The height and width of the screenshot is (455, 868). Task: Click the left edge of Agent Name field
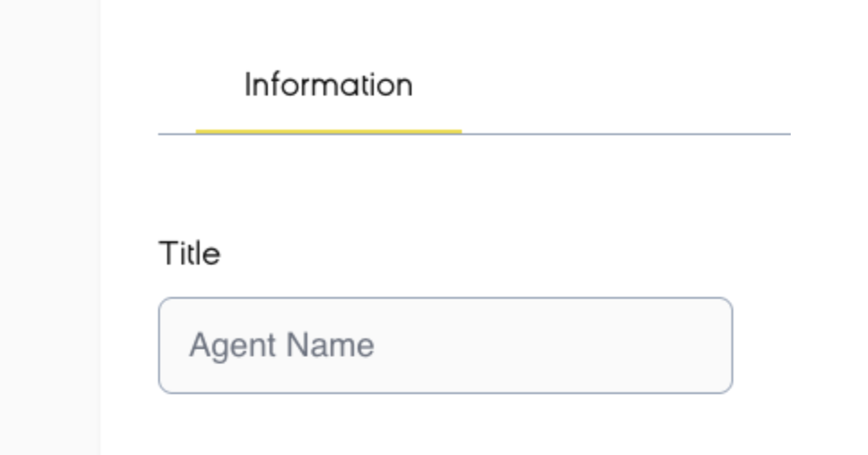[x=169, y=345]
